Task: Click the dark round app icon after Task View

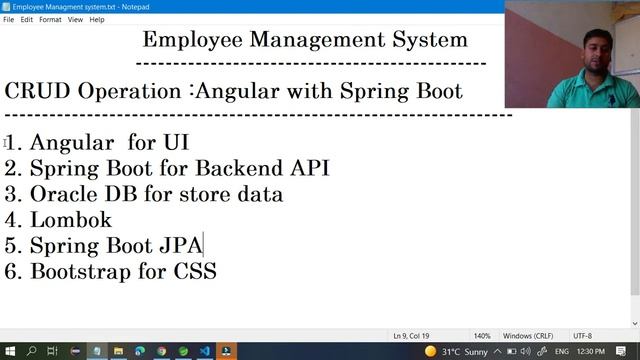Action: click(75, 351)
